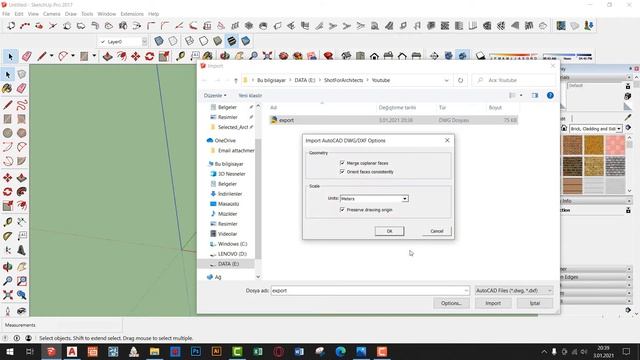Select the Rotate tool in left toolbar
This screenshot has width=640, height=360.
pos(7,191)
